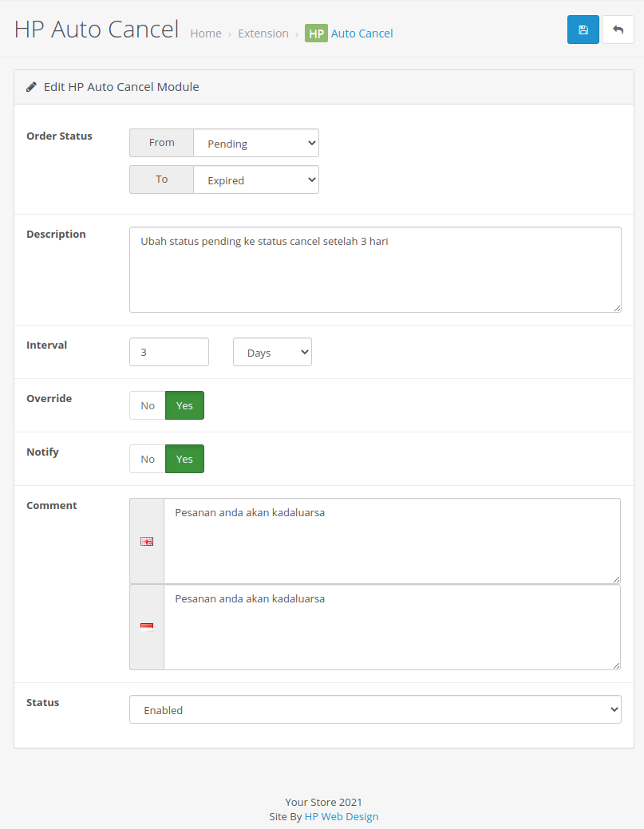Set Override to Yes
Image resolution: width=644 pixels, height=829 pixels.
click(184, 405)
